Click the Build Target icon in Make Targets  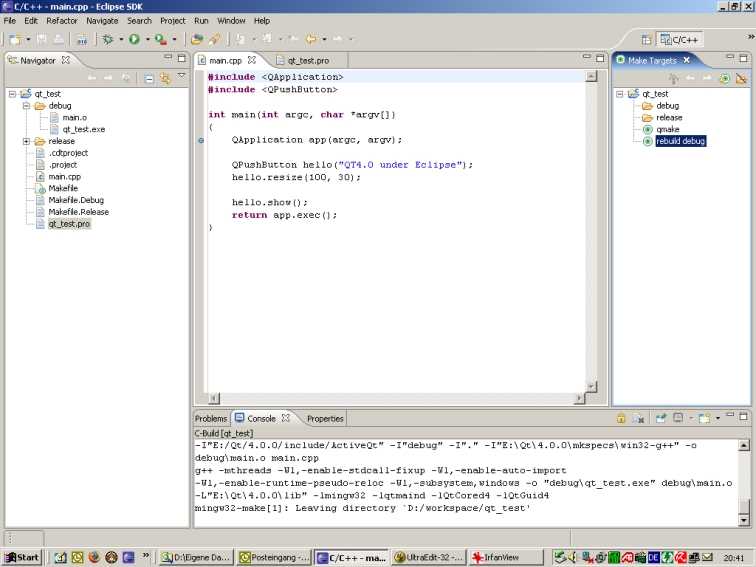(x=725, y=78)
